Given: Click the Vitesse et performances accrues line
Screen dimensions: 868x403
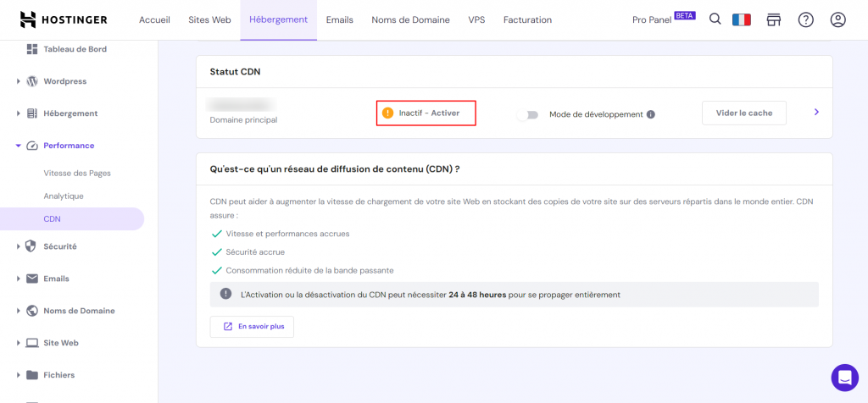Looking at the screenshot, I should [x=288, y=234].
